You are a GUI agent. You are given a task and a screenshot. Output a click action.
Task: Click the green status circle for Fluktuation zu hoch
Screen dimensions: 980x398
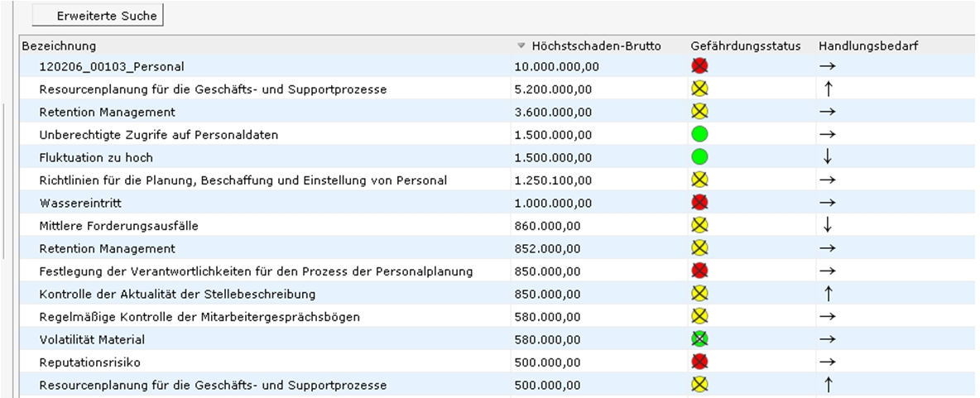coord(699,157)
